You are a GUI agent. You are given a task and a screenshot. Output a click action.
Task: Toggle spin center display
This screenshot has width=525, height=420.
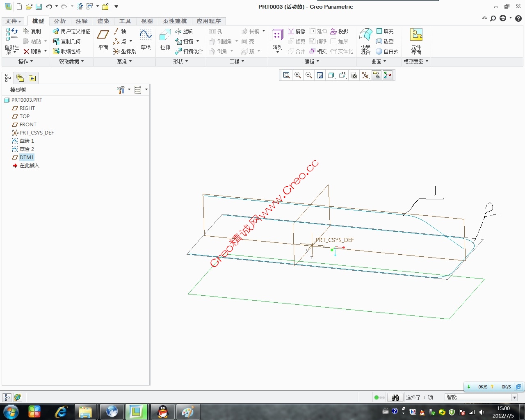[x=388, y=75]
